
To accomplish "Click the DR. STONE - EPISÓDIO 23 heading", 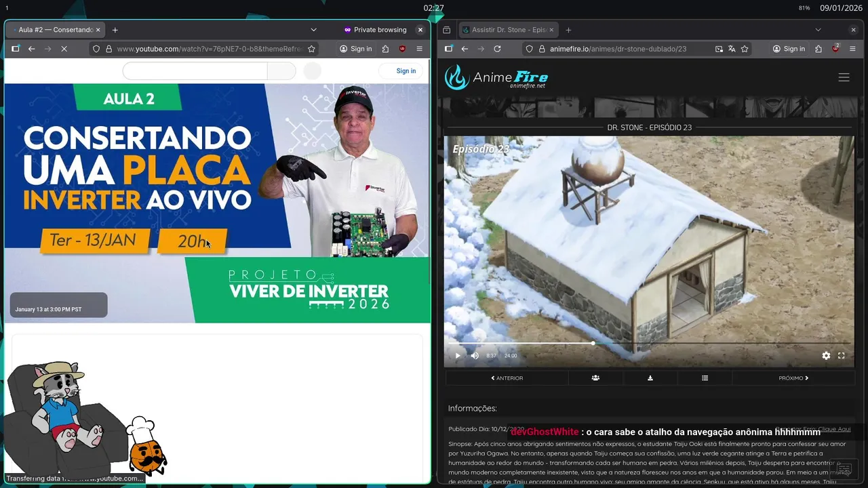I will pos(650,127).
